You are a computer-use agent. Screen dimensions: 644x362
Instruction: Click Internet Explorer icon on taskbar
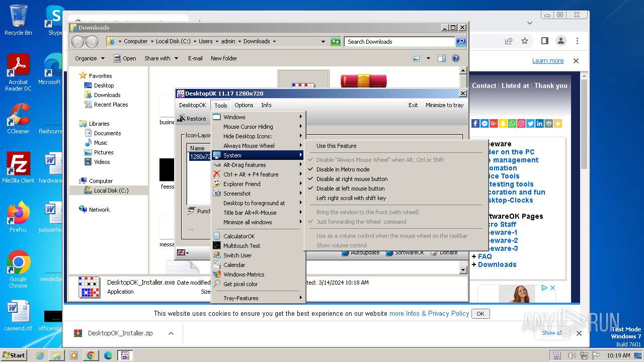click(x=40, y=355)
